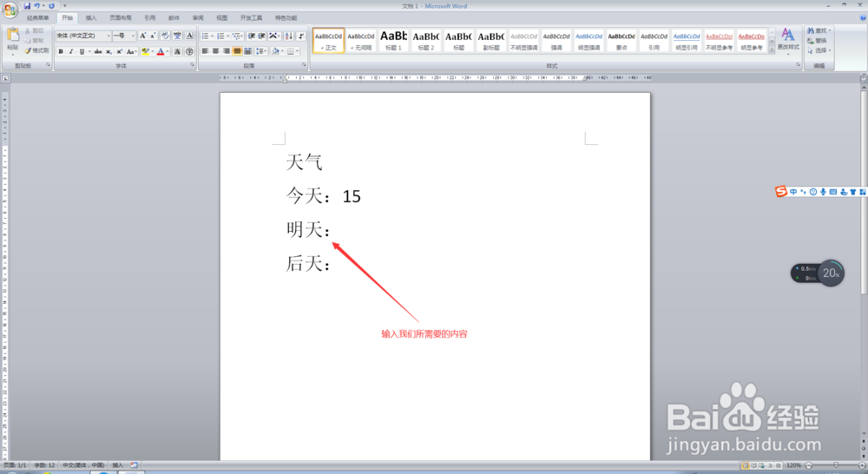The height and width of the screenshot is (474, 868).
Task: Open the line spacing dropdown
Action: [262, 51]
